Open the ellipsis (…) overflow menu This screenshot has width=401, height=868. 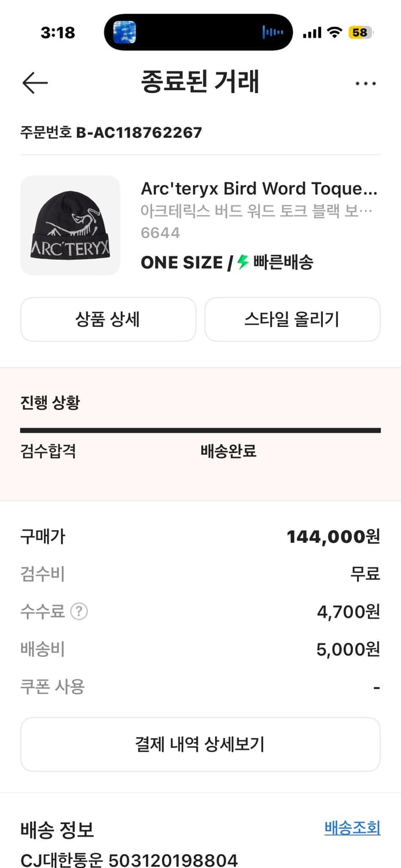[x=366, y=83]
